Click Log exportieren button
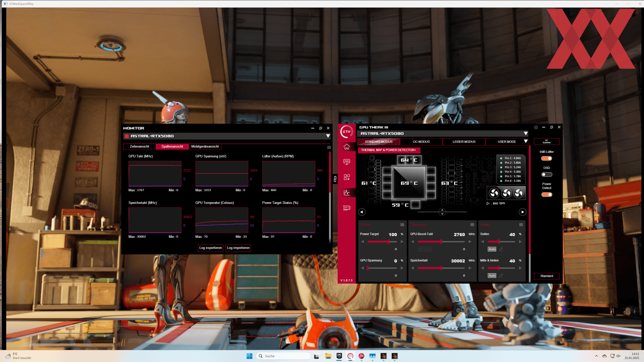 210,248
